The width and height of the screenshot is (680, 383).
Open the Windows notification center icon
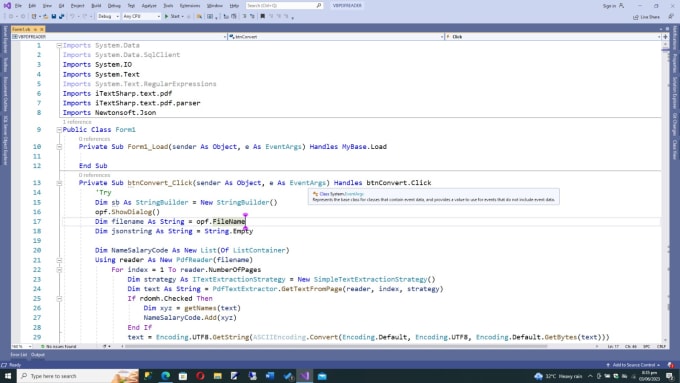(670, 376)
